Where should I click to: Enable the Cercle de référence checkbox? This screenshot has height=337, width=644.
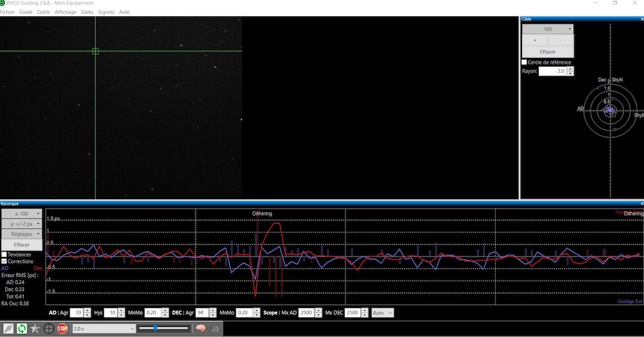coord(524,62)
